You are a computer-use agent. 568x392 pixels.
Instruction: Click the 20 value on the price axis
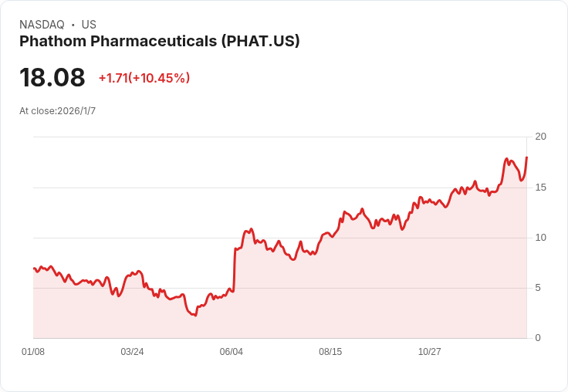[540, 137]
